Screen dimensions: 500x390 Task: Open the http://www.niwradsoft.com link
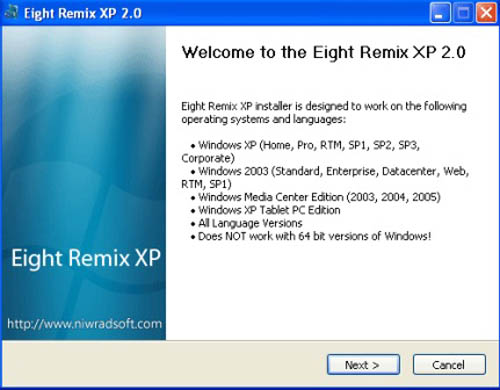(x=84, y=324)
